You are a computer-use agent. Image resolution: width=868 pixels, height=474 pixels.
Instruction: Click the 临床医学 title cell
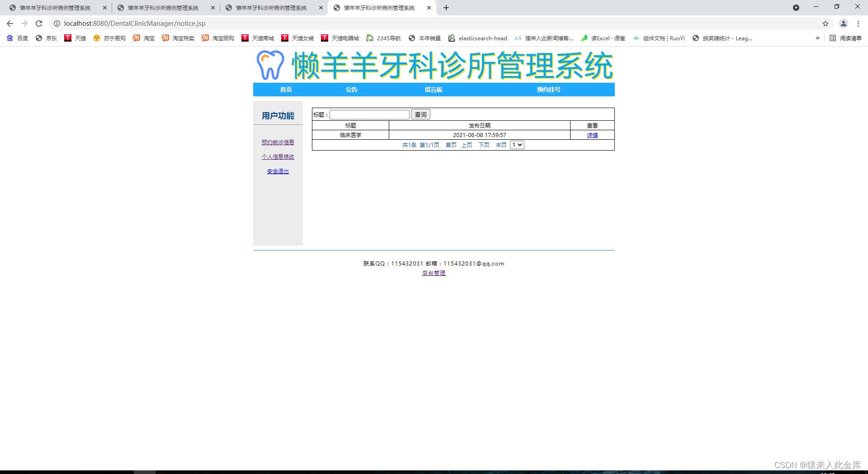coord(350,135)
